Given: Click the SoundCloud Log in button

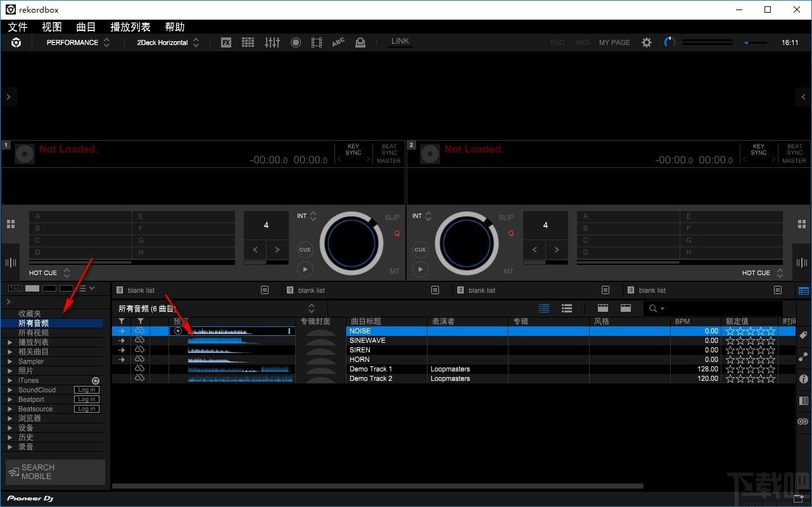Looking at the screenshot, I should [x=86, y=390].
